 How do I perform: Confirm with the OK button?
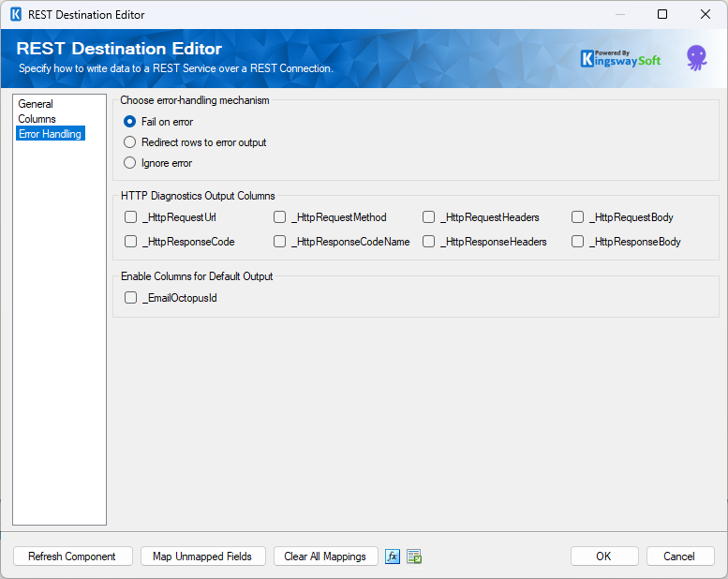604,557
